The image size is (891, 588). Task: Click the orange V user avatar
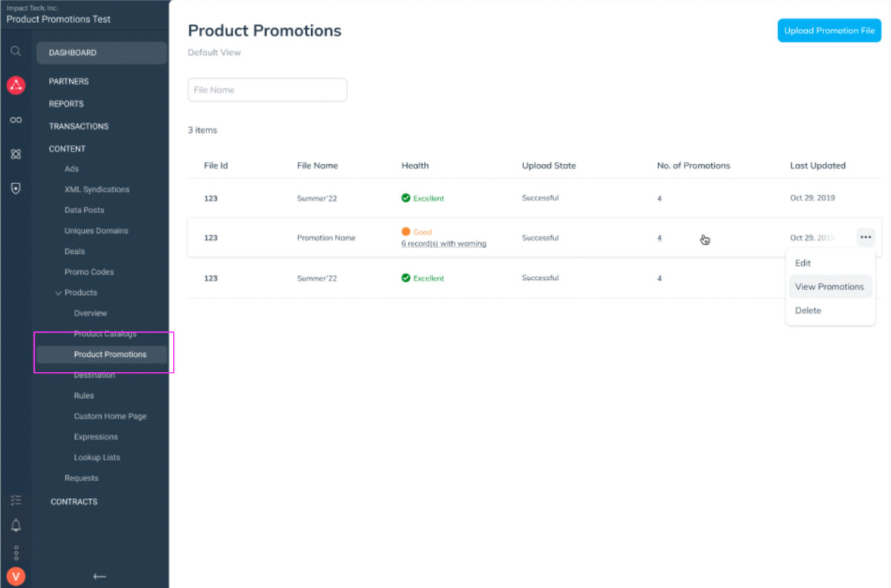point(16,576)
